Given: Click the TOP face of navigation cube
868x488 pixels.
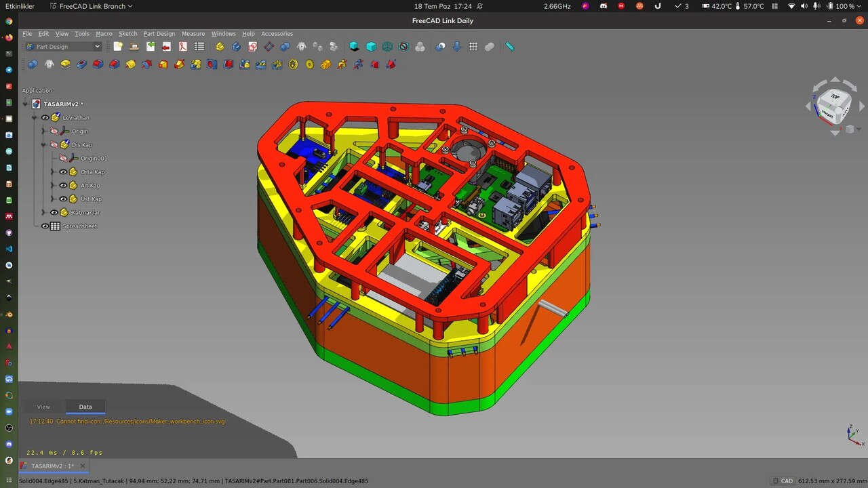Looking at the screenshot, I should [834, 98].
